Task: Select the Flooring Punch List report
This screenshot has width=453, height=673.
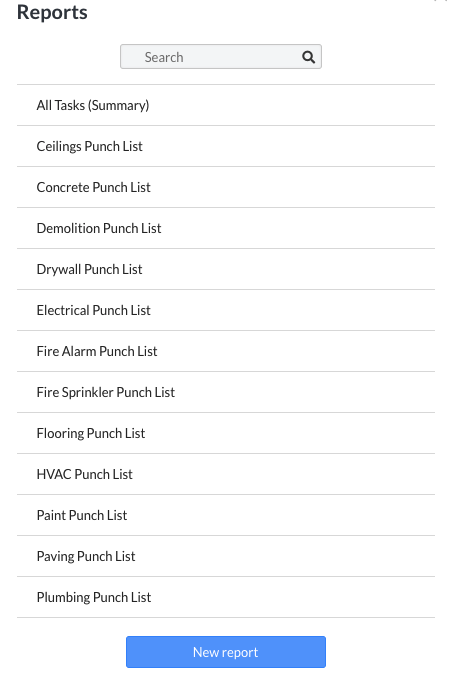Action: 226,433
